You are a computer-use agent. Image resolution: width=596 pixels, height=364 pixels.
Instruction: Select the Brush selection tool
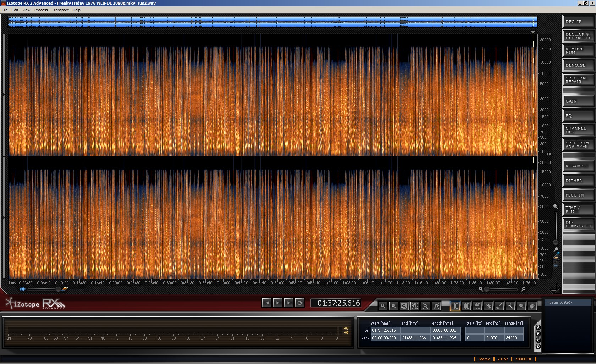499,306
